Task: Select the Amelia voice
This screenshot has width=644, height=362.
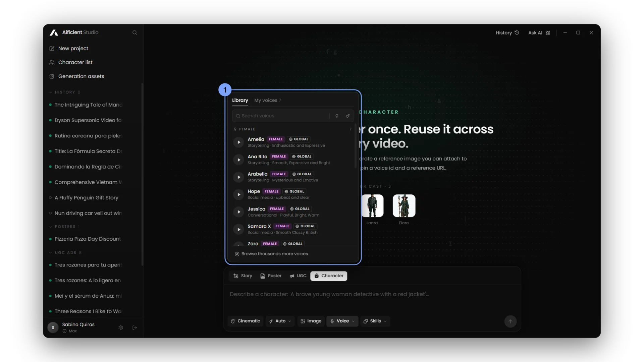Action: click(x=292, y=142)
